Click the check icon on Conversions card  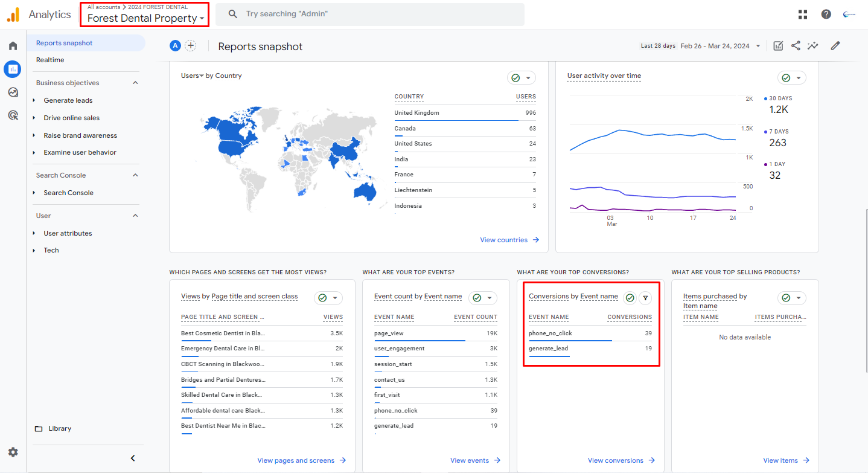point(630,298)
